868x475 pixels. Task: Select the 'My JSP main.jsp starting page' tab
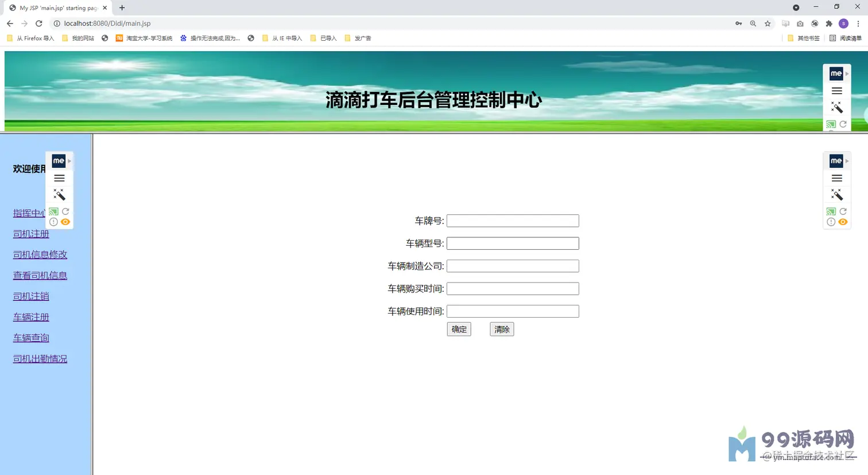pos(57,8)
